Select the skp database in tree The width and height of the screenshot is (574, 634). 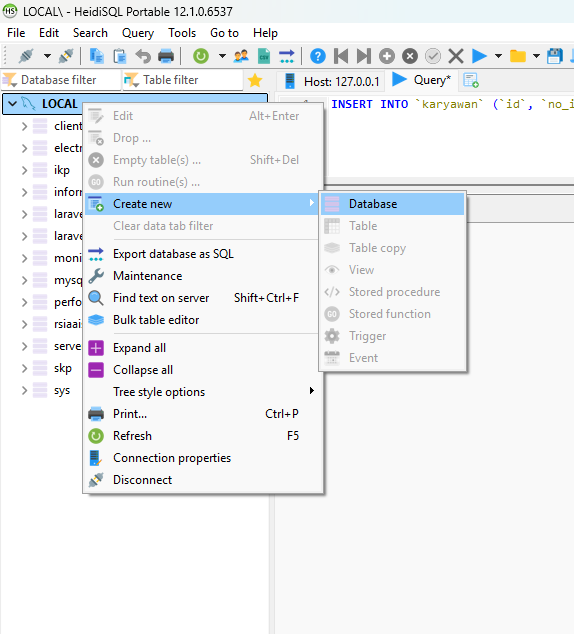(63, 368)
